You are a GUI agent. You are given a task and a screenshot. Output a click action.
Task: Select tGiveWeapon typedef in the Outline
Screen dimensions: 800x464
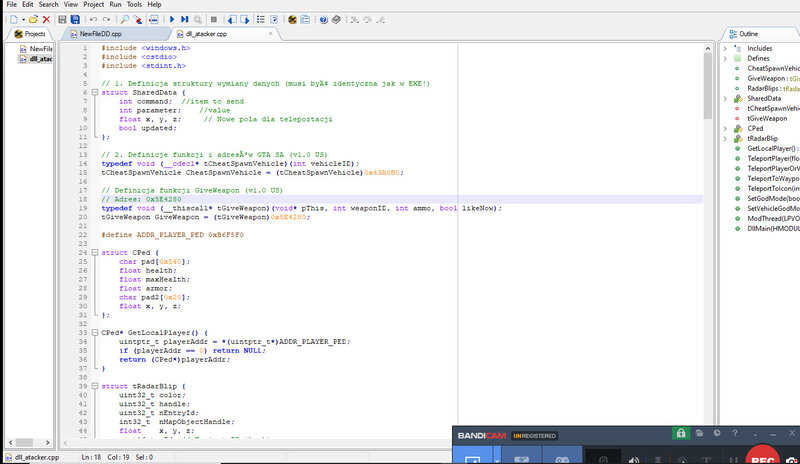pos(767,118)
